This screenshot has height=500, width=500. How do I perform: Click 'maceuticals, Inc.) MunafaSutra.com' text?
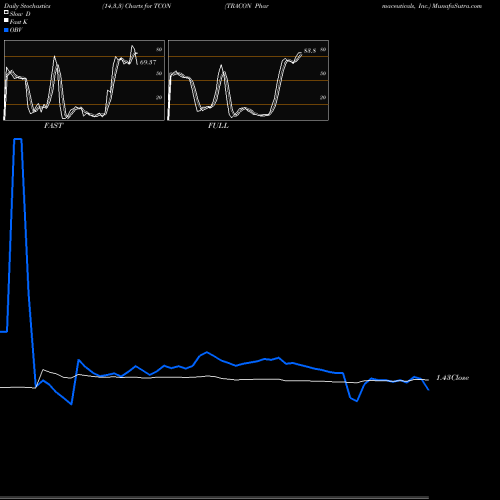(x=432, y=6)
